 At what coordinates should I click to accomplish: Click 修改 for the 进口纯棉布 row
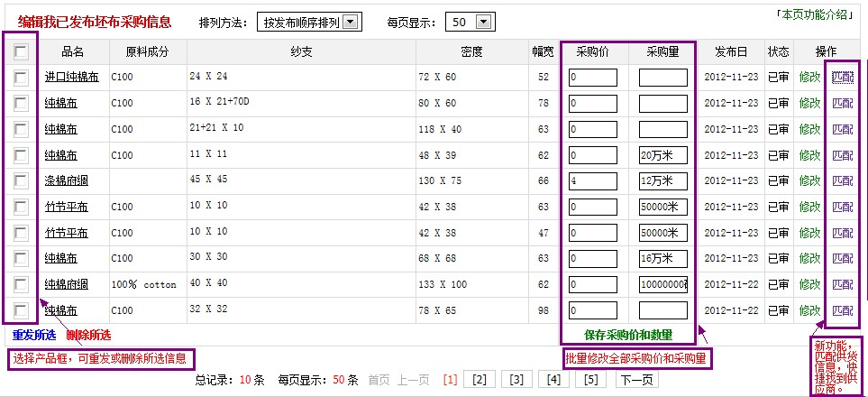coord(809,78)
